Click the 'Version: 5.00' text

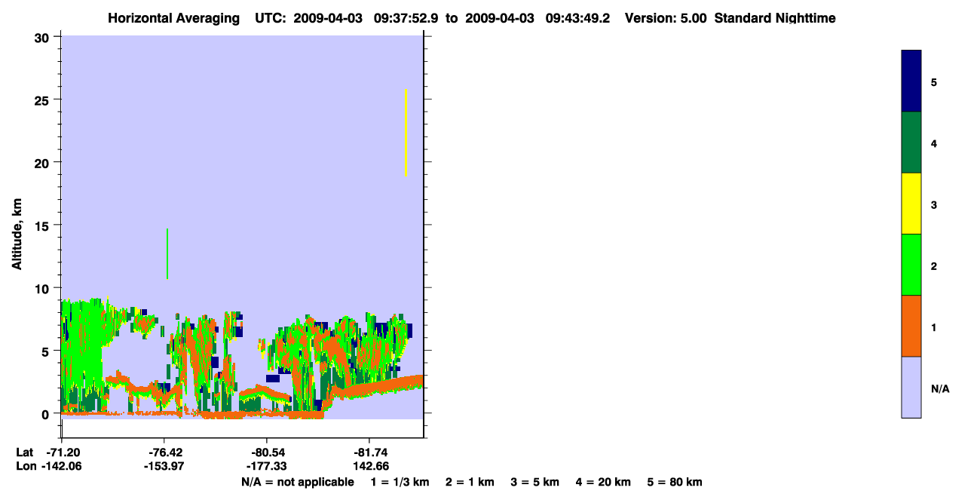point(666,18)
